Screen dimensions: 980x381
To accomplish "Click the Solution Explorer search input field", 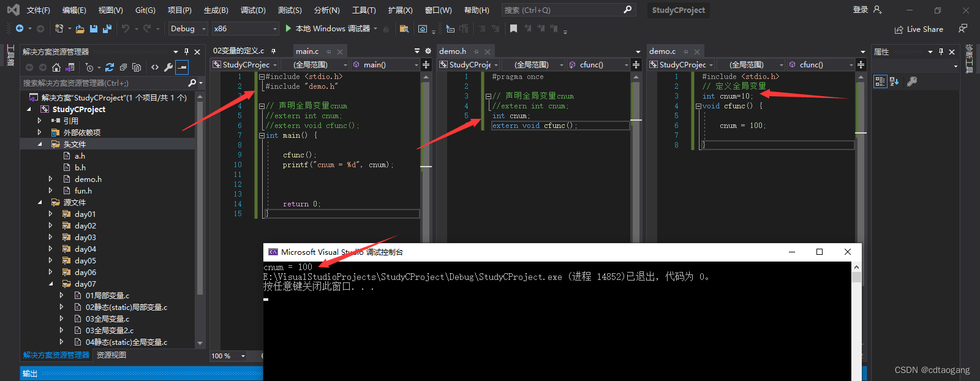I will 104,83.
